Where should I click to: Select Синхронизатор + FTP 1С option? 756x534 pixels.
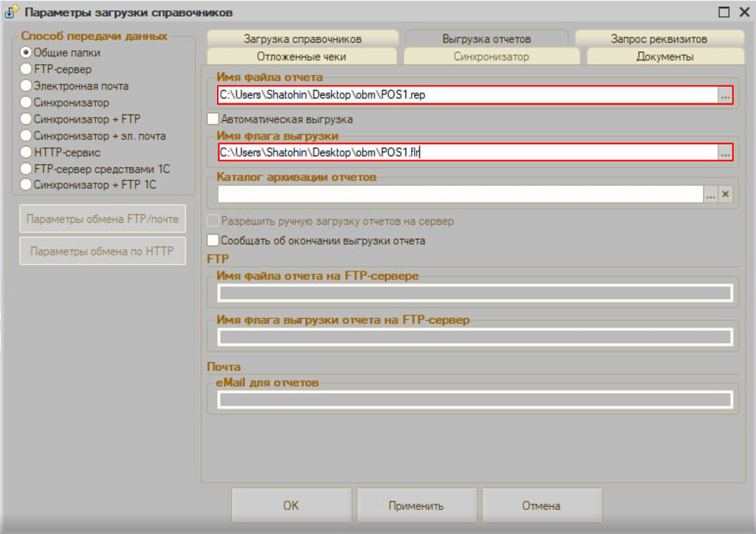[x=26, y=185]
